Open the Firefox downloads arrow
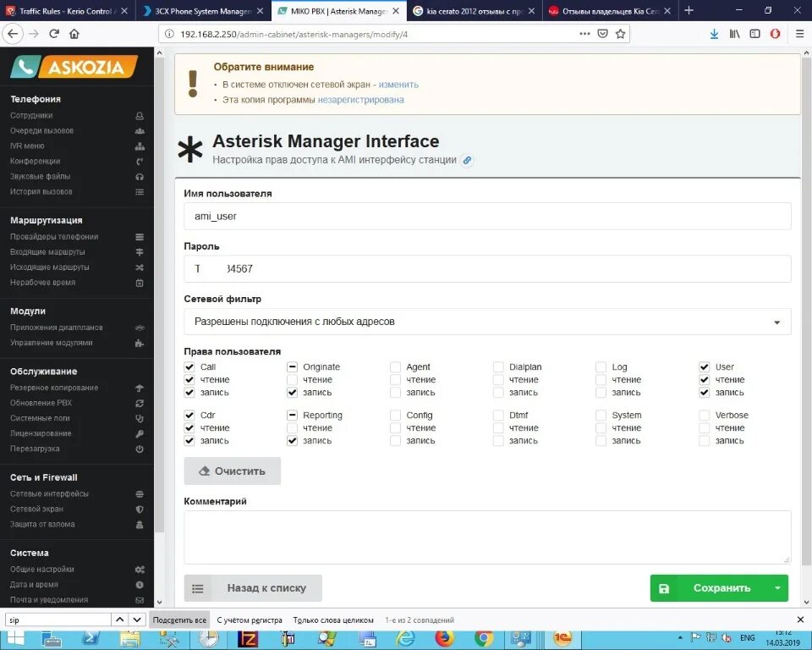The image size is (812, 650). [x=714, y=34]
